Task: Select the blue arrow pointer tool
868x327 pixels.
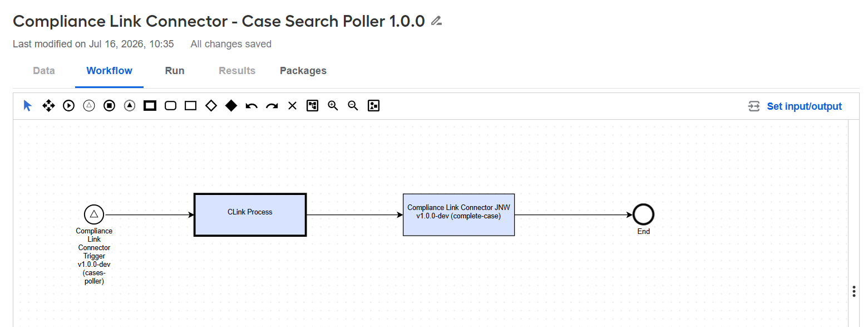Action: click(x=28, y=106)
